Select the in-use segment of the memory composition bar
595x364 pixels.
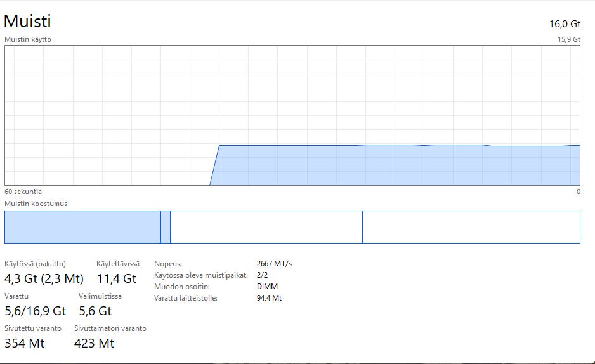click(x=82, y=227)
